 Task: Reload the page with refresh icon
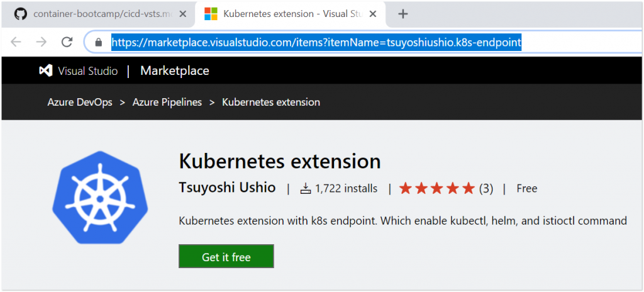click(x=67, y=42)
